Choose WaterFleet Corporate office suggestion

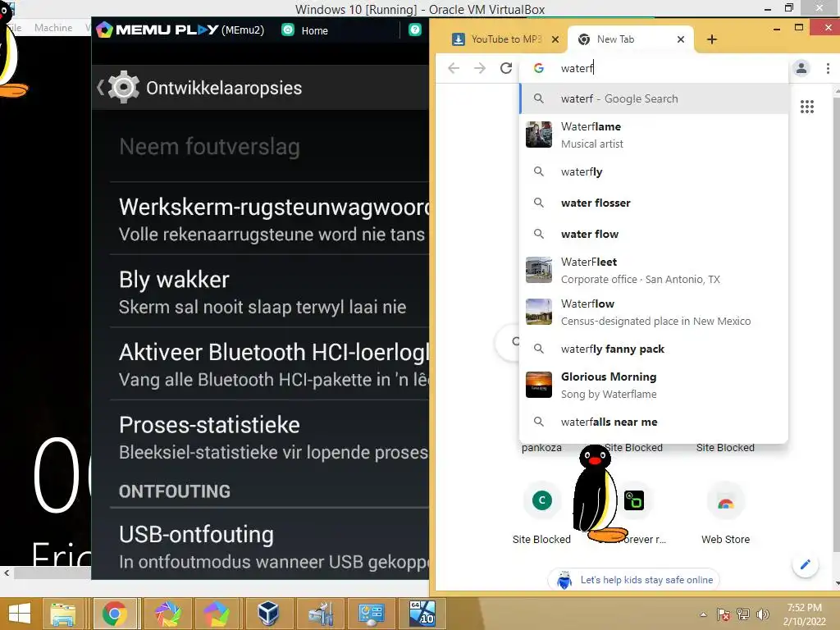coord(654,270)
